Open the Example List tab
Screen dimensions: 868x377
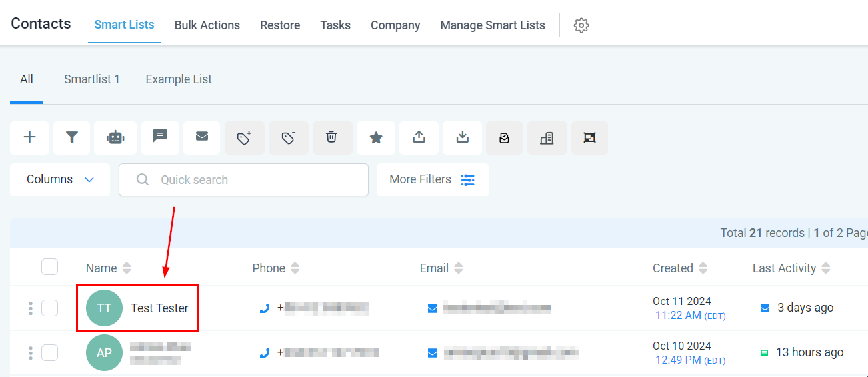point(179,79)
